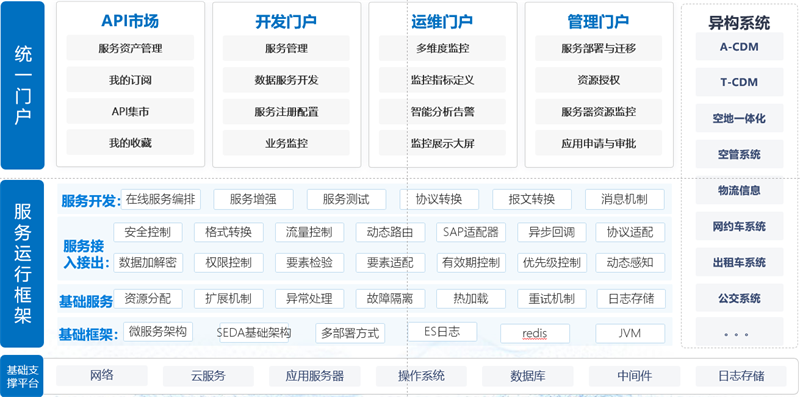
Task: Click the 服务资产管理 box under API市场
Action: 130,48
